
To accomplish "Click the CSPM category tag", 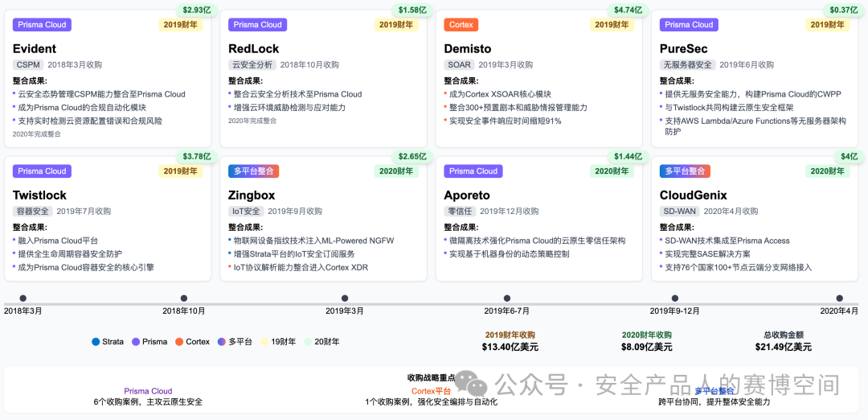I will (x=28, y=65).
